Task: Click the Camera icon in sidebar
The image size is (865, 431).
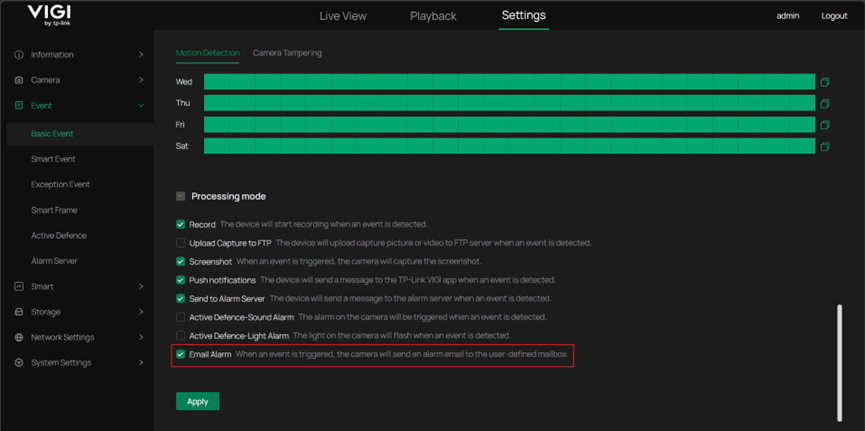Action: pyautogui.click(x=19, y=80)
